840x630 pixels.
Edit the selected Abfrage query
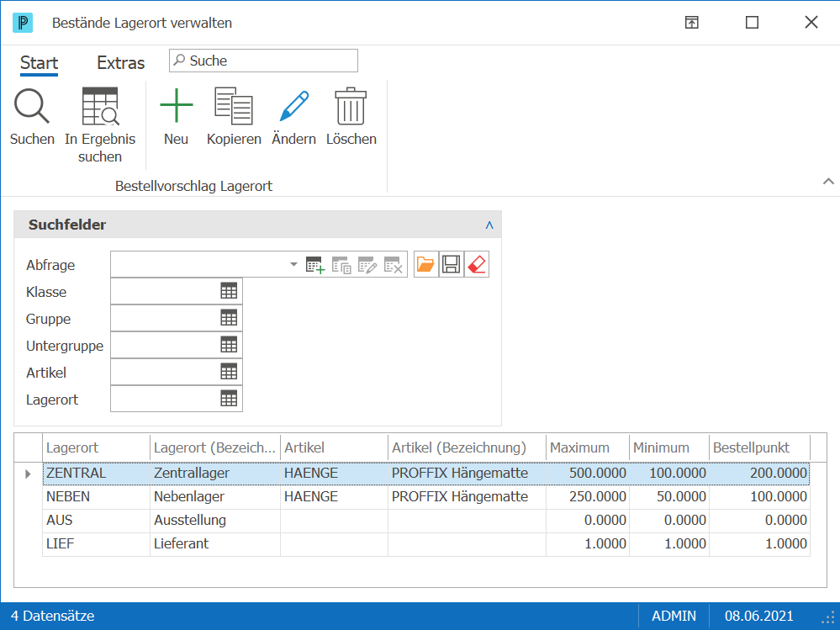[367, 265]
